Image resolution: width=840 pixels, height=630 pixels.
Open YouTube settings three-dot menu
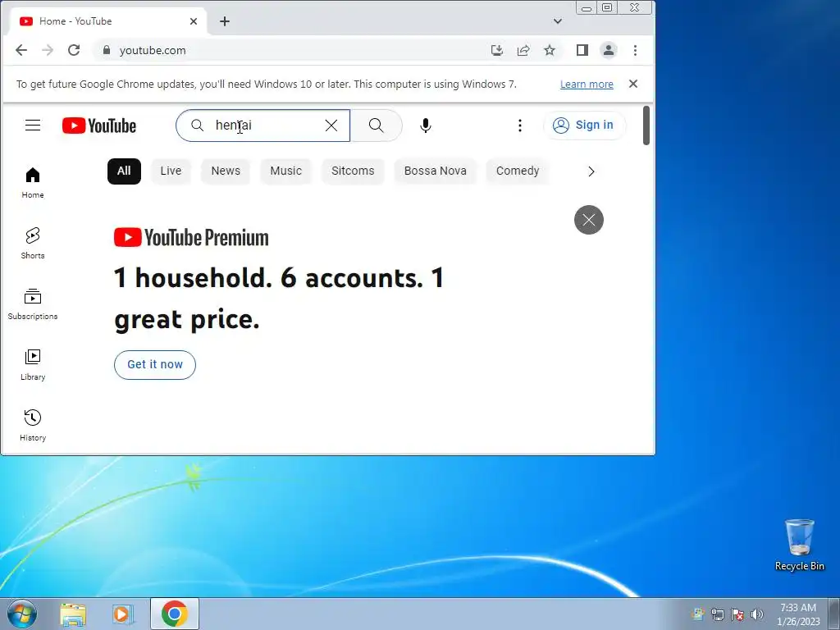(x=519, y=126)
